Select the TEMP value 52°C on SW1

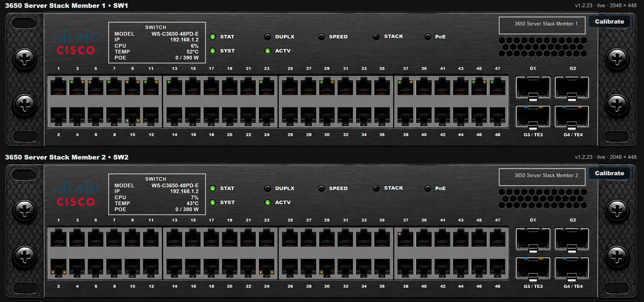tap(193, 52)
